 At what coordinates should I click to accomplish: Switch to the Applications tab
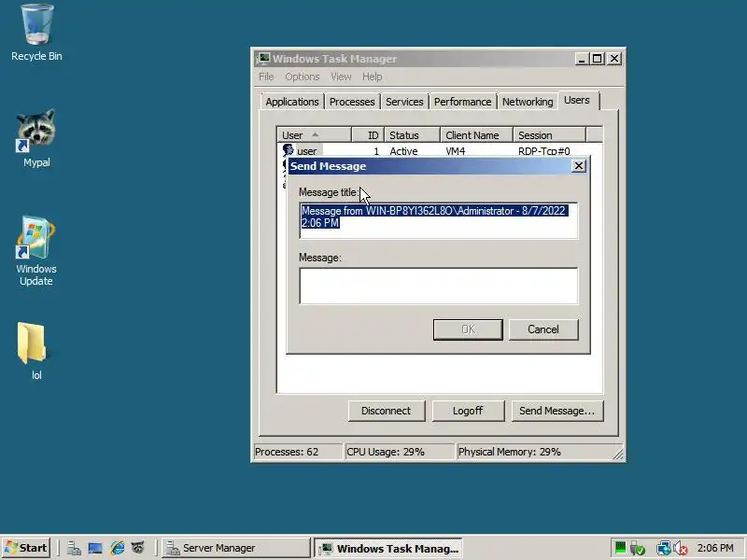(x=292, y=102)
